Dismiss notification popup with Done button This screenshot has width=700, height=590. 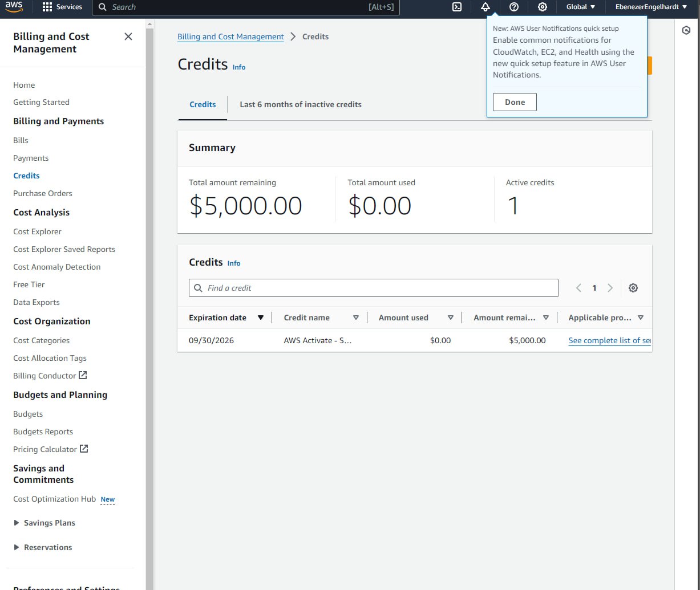click(x=515, y=102)
